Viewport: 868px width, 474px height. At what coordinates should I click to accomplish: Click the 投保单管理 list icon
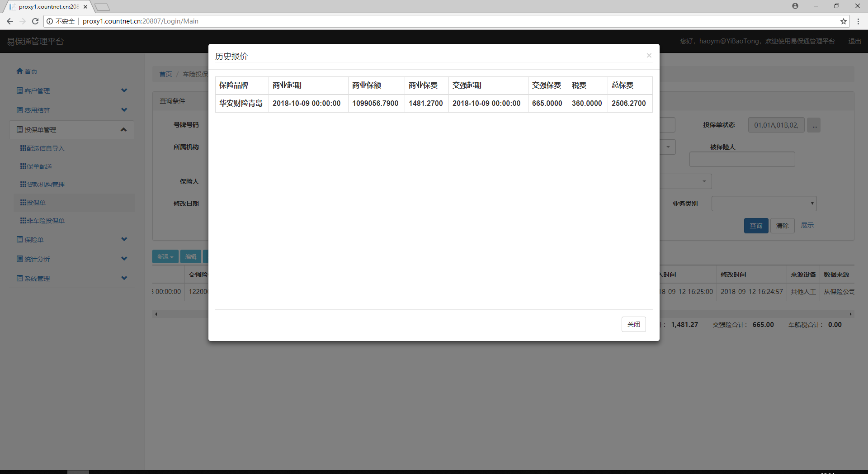pyautogui.click(x=19, y=129)
